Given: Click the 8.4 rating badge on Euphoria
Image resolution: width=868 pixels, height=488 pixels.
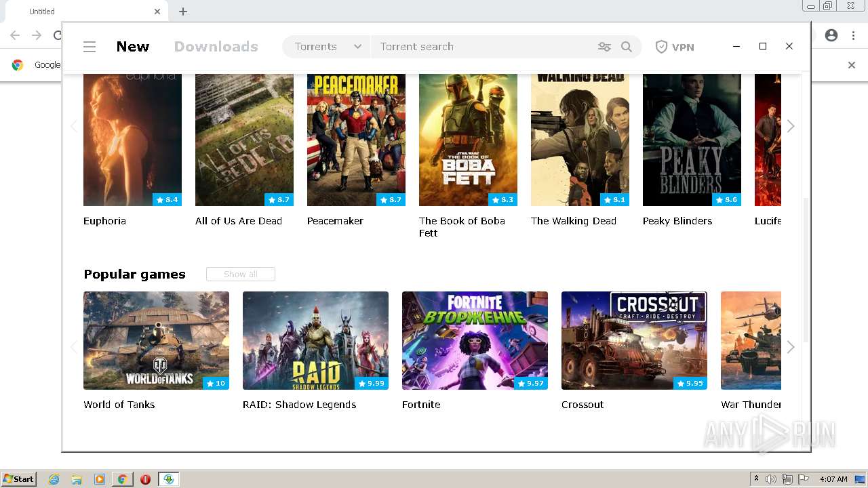Looking at the screenshot, I should 167,199.
